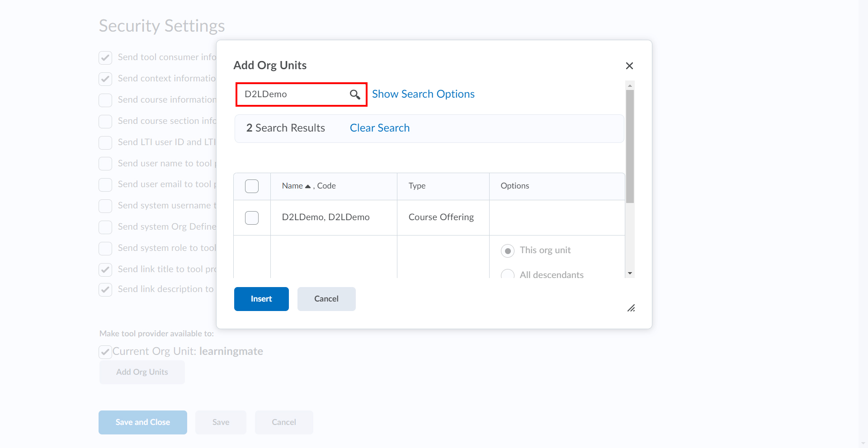Enable Send user email checkbox
Viewport: 868px width, 448px height.
click(x=105, y=185)
